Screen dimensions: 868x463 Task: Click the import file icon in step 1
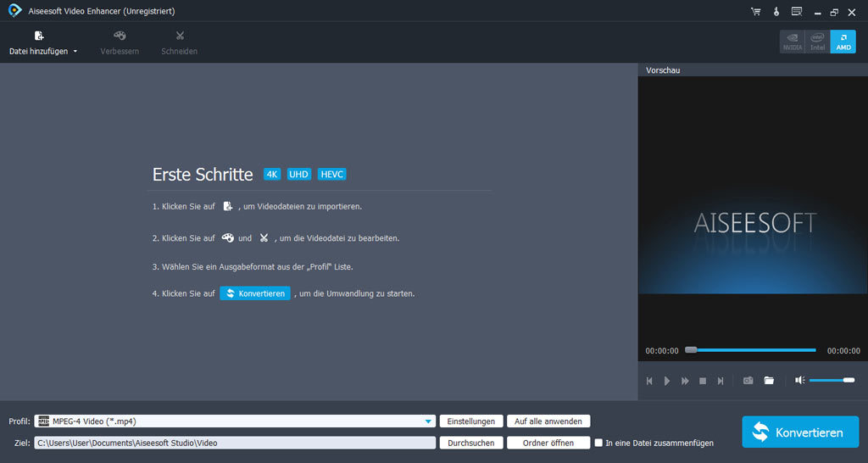click(x=227, y=206)
